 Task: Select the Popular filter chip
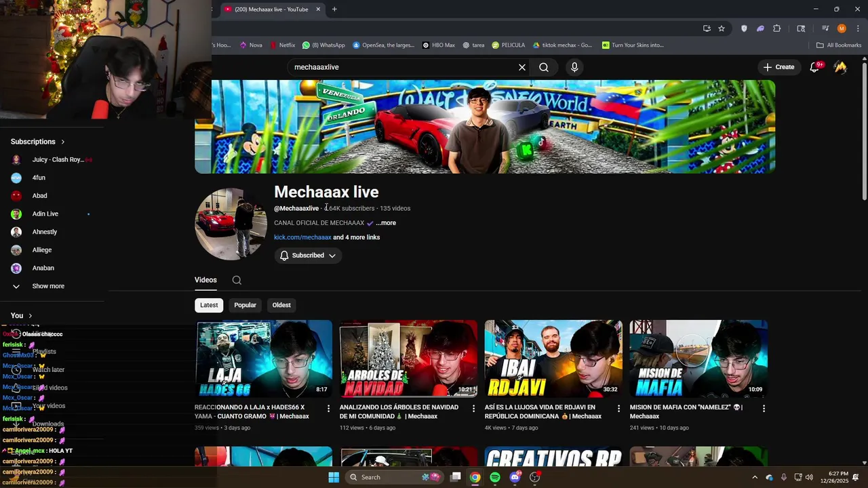tap(245, 305)
